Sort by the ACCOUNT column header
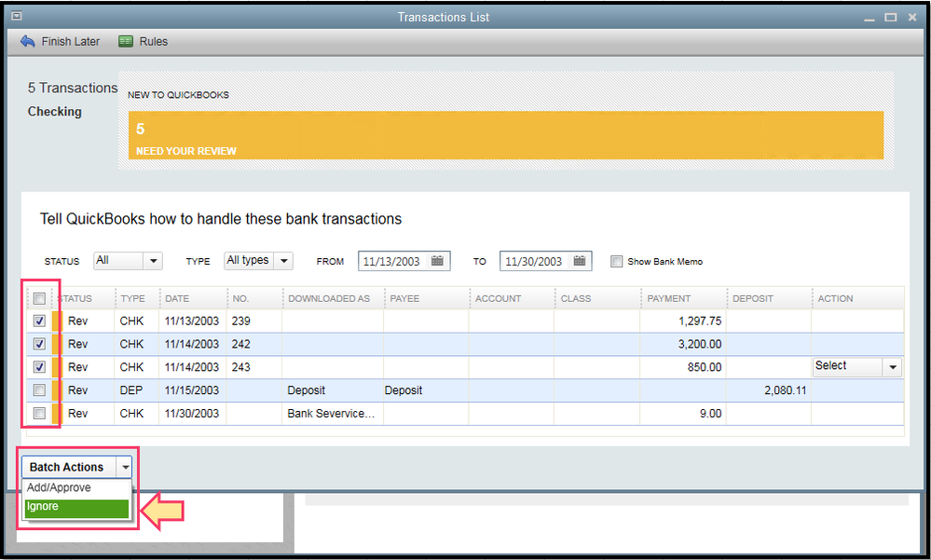This screenshot has height=560, width=931. (x=498, y=299)
